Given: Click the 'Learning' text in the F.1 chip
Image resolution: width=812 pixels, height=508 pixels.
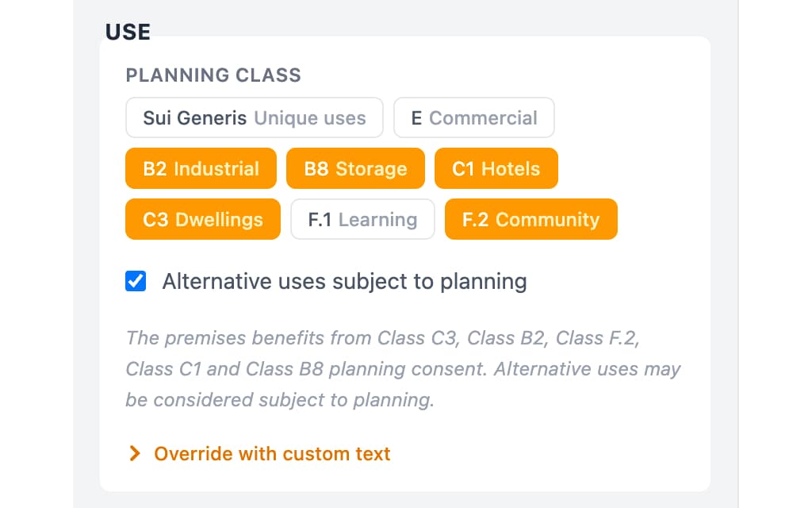Looking at the screenshot, I should tap(377, 220).
